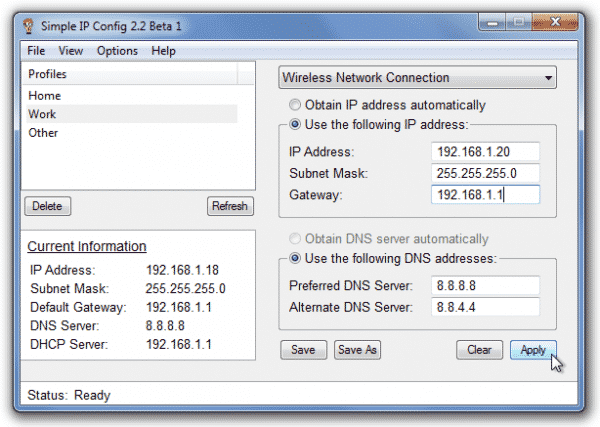The height and width of the screenshot is (427, 600).
Task: Apply the network settings
Action: (533, 350)
